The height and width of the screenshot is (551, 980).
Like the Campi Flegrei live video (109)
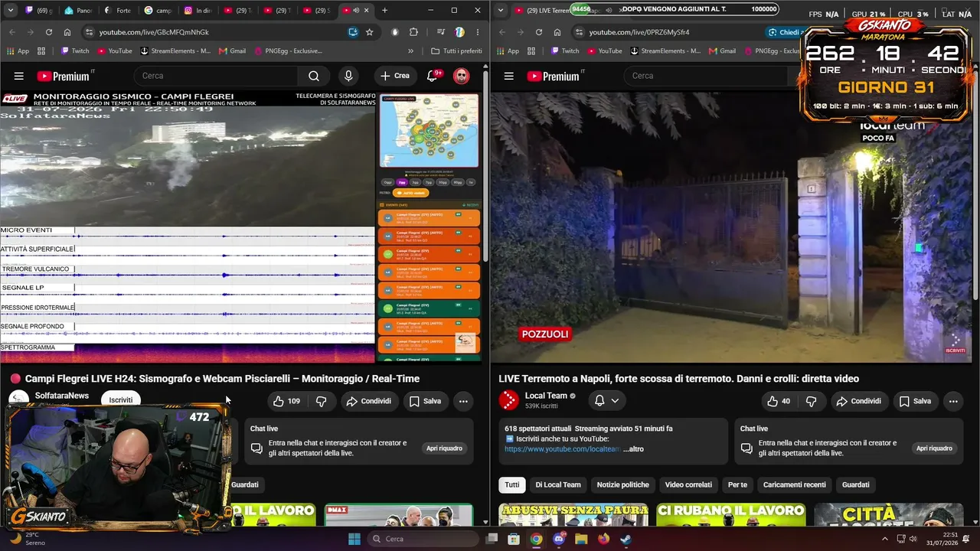tap(287, 401)
